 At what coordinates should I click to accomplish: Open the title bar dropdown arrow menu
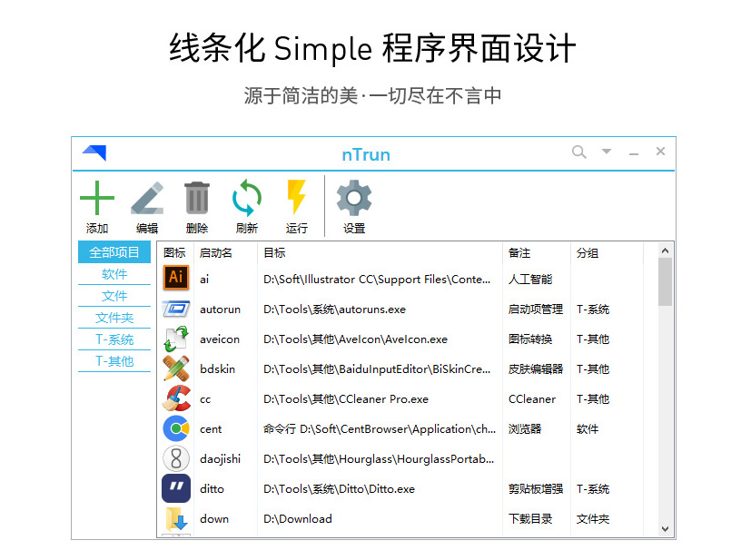coord(607,152)
